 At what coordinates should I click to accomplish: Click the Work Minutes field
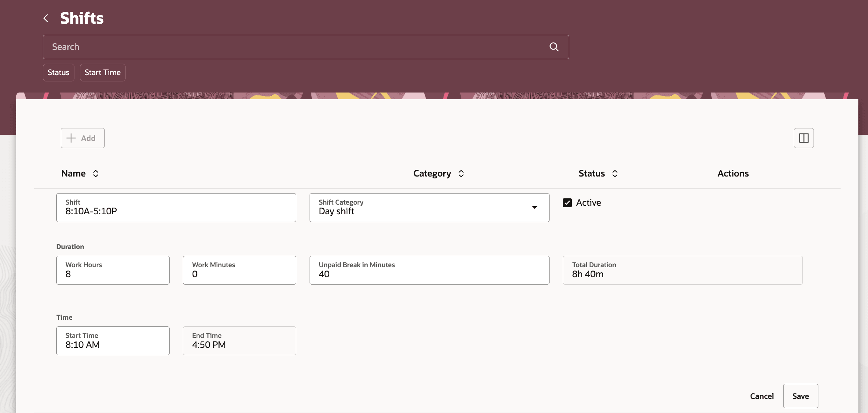[x=239, y=270]
